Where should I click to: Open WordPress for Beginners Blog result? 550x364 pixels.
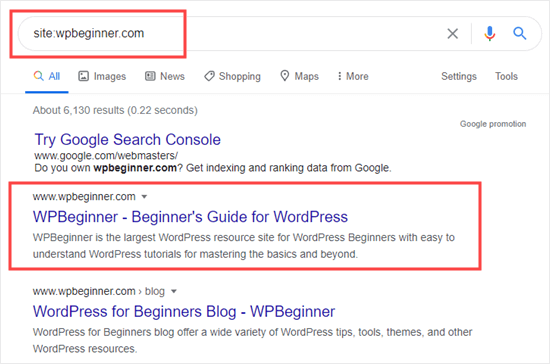[184, 311]
